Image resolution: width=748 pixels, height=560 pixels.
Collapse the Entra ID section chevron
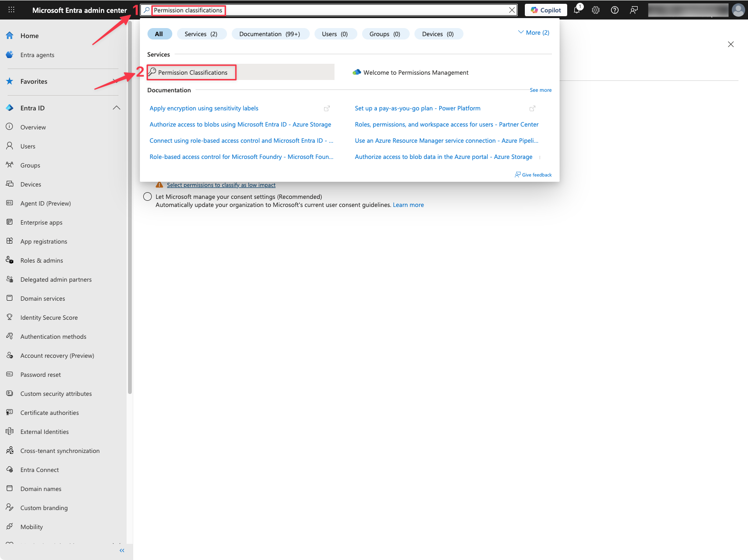[117, 108]
